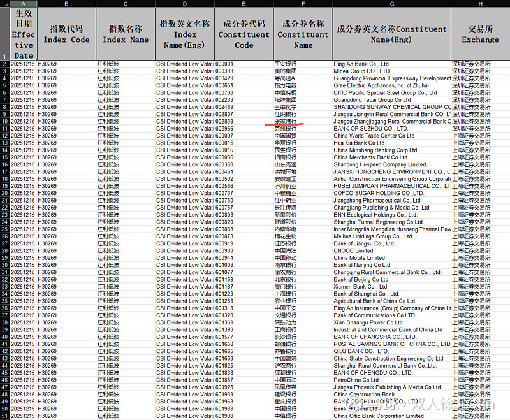Select Bank of Nanjing Co Ltd cell

coord(391,265)
